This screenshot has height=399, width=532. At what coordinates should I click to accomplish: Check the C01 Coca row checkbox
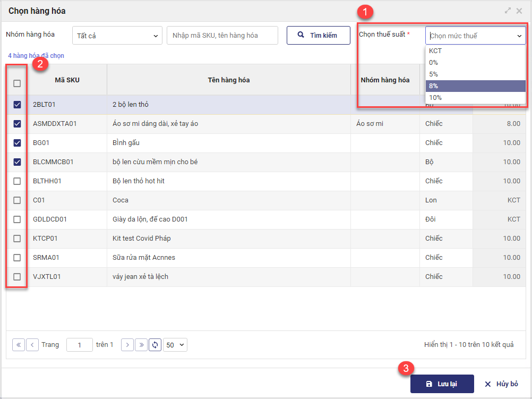[x=17, y=200]
